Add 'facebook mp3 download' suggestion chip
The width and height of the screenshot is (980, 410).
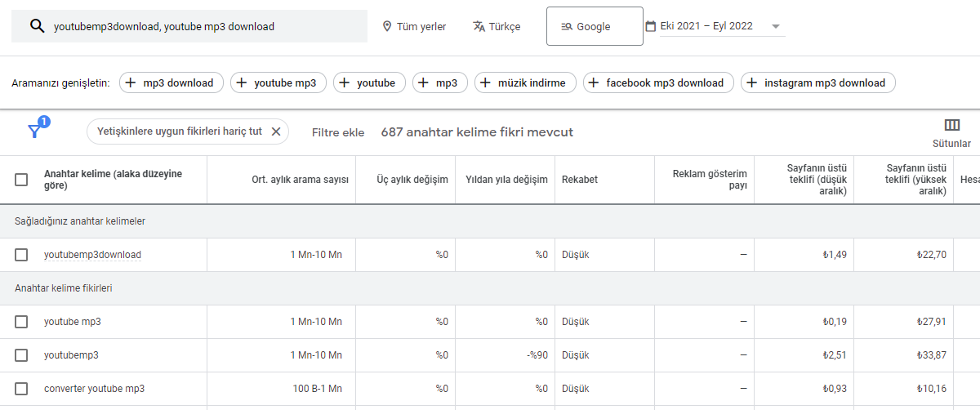click(658, 82)
